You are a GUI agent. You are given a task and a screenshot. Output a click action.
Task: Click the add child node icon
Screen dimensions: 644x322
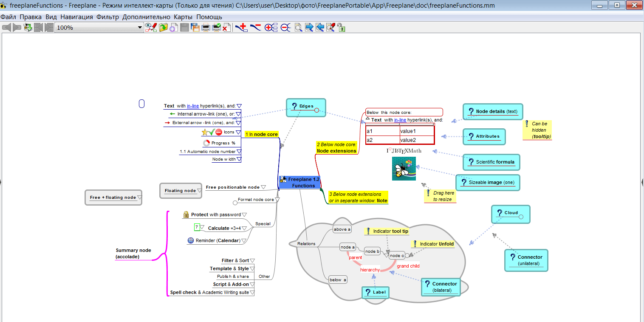(241, 28)
